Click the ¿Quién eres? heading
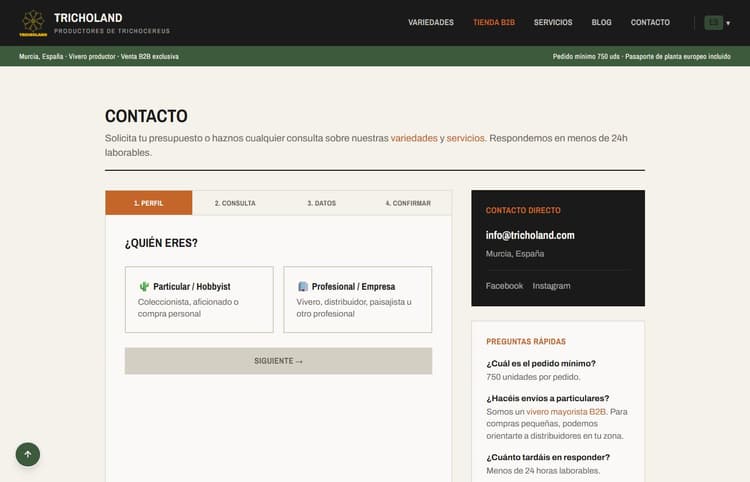Viewport: 750px width, 482px height. pyautogui.click(x=161, y=243)
